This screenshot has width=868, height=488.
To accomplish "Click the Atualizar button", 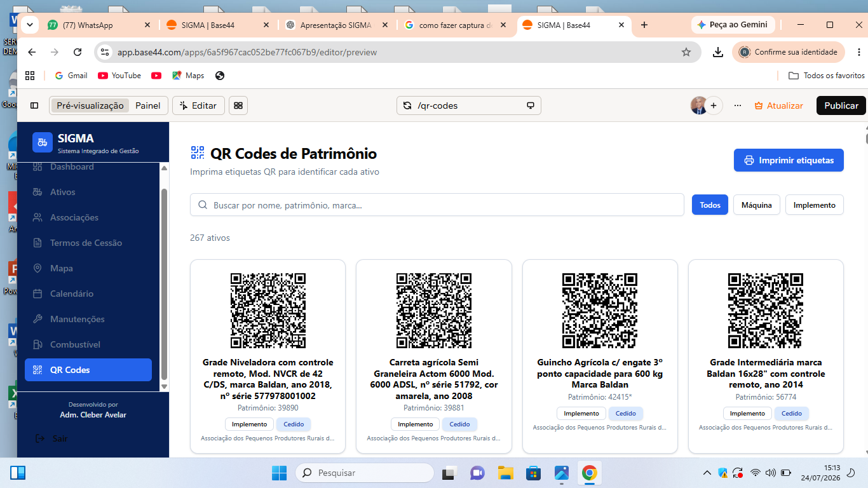I will [778, 105].
